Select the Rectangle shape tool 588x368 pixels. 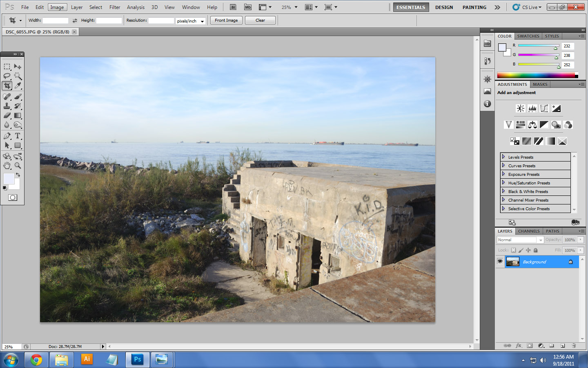coord(18,145)
